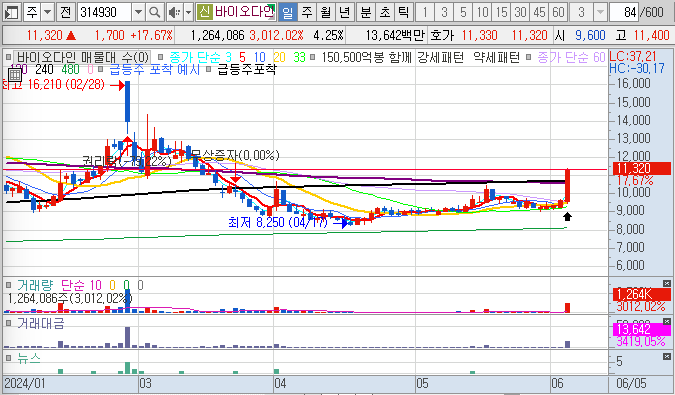The image size is (675, 395).
Task: Open the interval 3 dropdown arrow
Action: tap(600, 12)
